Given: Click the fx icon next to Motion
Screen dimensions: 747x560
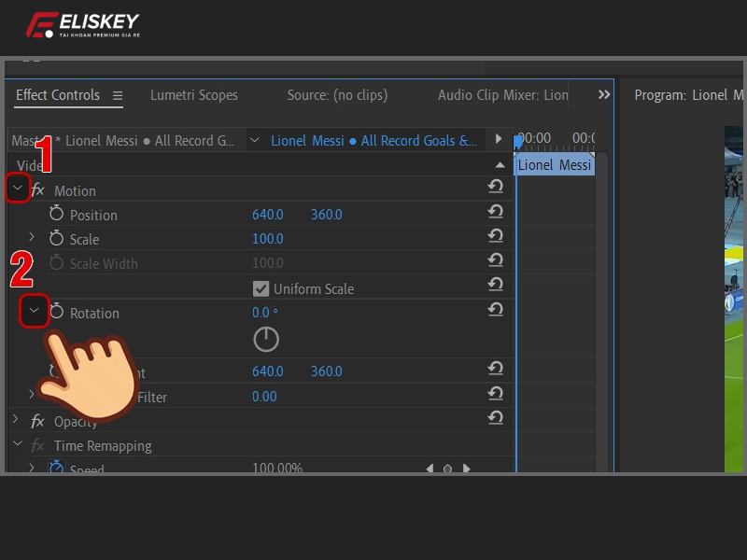Looking at the screenshot, I should [x=36, y=190].
